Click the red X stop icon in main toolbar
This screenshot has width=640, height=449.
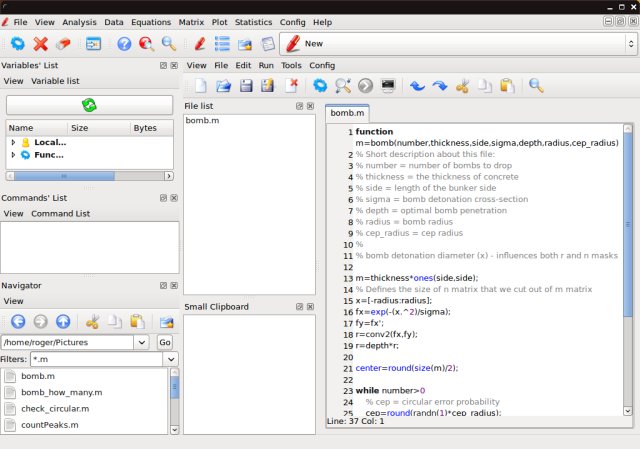[x=41, y=44]
